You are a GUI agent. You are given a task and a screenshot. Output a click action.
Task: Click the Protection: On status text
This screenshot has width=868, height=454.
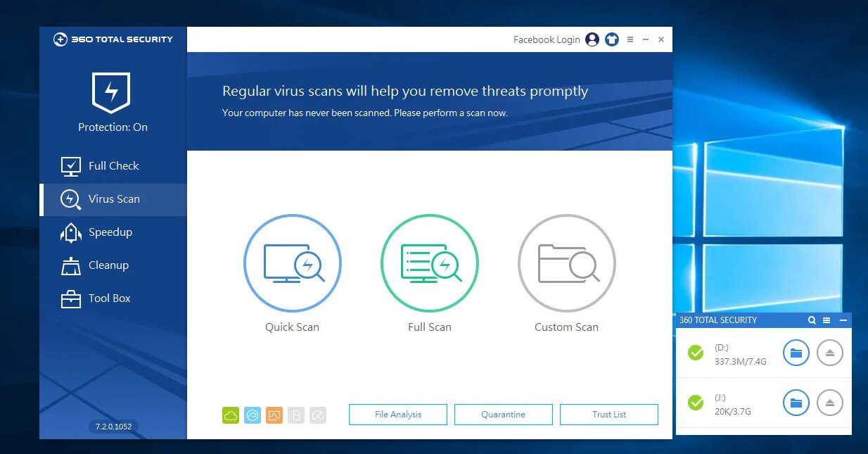113,127
